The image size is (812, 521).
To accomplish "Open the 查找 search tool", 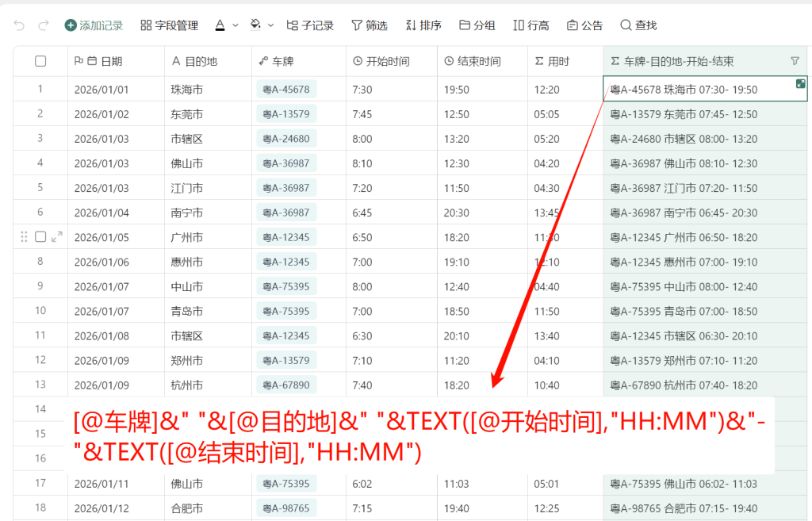I will click(x=638, y=25).
